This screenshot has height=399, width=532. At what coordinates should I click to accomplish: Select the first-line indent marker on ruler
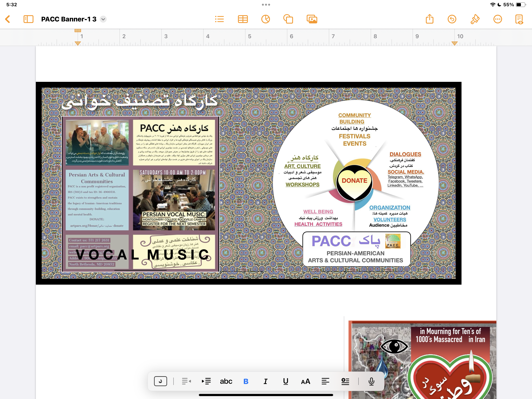coord(78,31)
